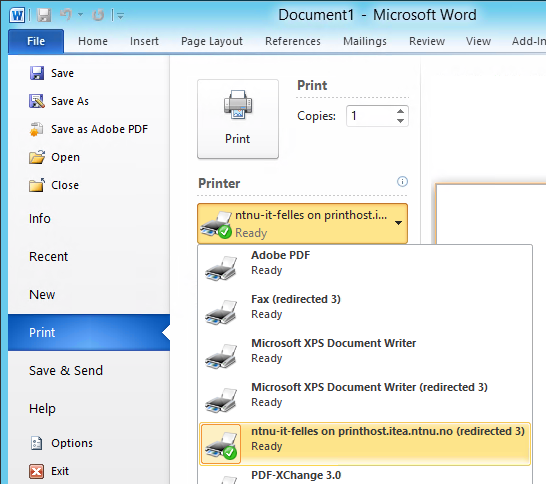Image resolution: width=546 pixels, height=484 pixels.
Task: Select New in the Backstage menu
Action: 89,295
